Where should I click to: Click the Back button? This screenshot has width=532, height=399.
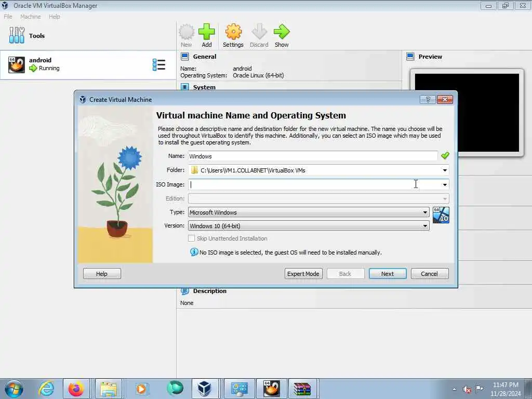[345, 274]
